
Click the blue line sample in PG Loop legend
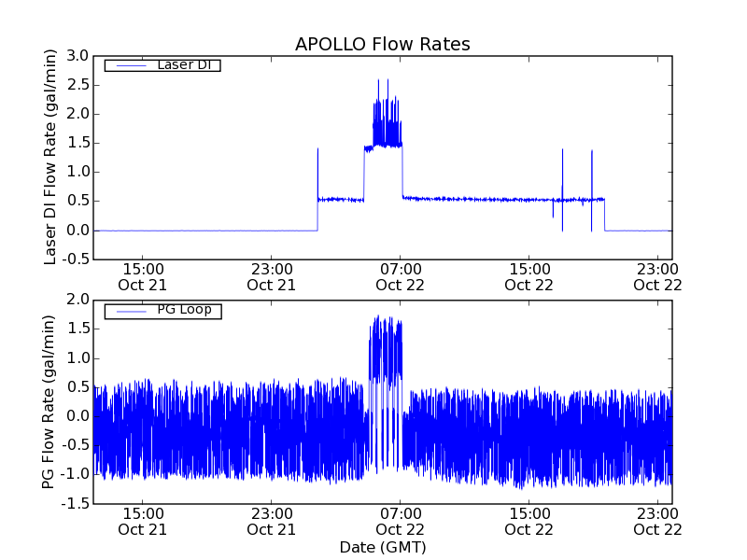click(129, 310)
